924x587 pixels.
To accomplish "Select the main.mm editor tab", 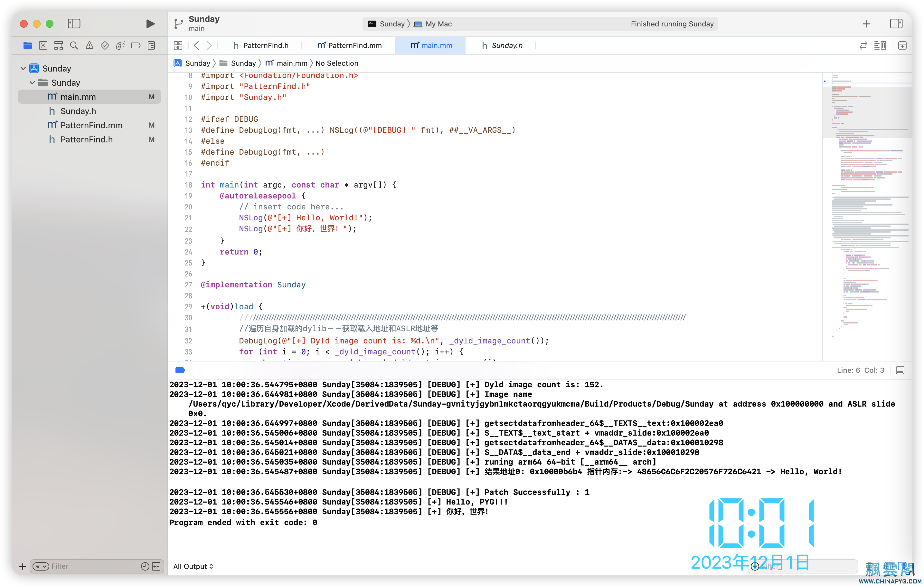I will point(431,45).
